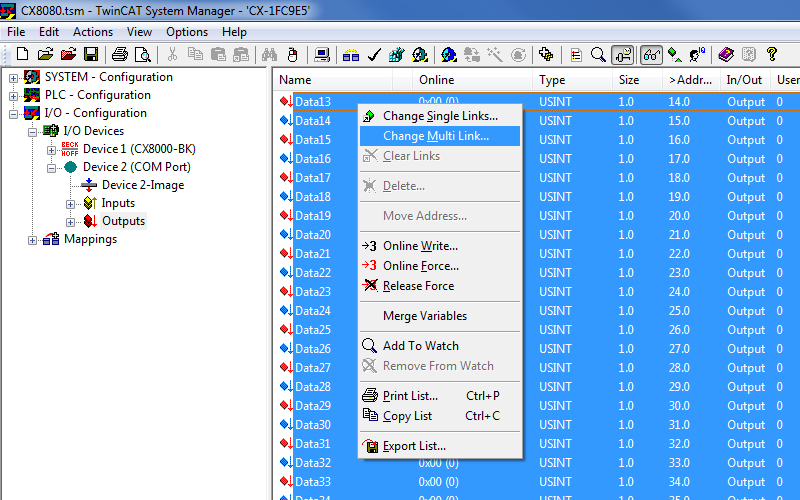This screenshot has height=500, width=800.
Task: Click the Check Configuration checkmark icon
Action: (x=374, y=54)
